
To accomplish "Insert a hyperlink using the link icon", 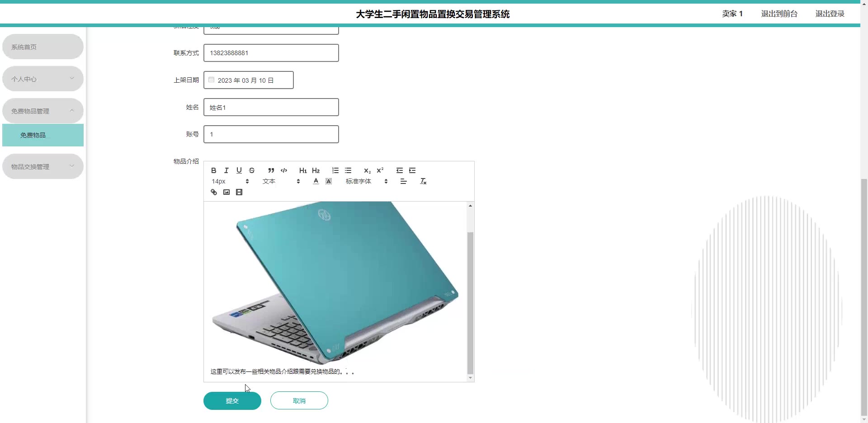I will tap(214, 192).
